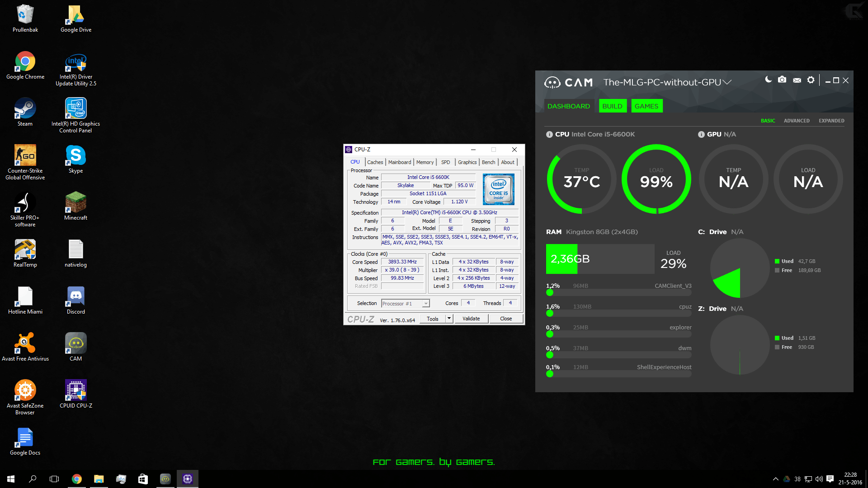Open the GAMES tab in CAM
Viewport: 868px width, 488px height.
pyautogui.click(x=646, y=106)
